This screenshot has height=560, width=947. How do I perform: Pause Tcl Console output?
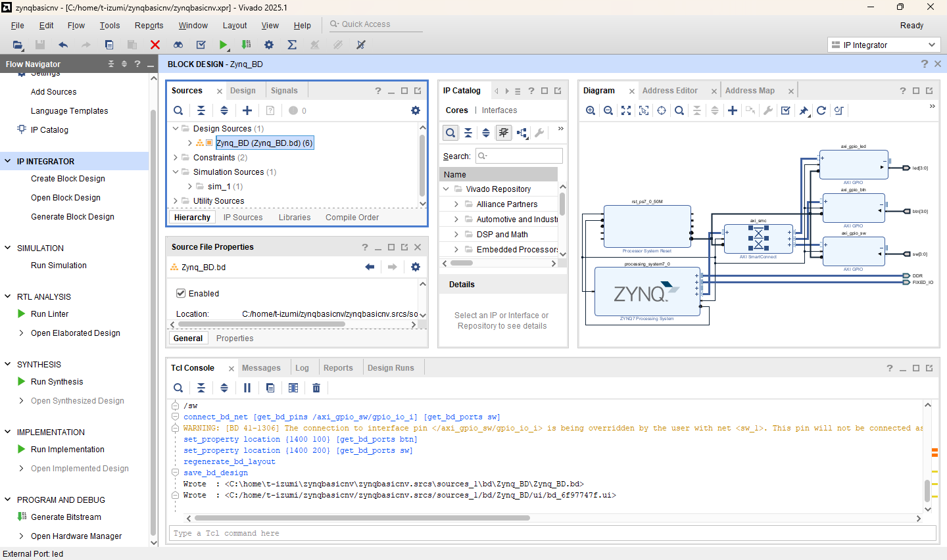(247, 388)
